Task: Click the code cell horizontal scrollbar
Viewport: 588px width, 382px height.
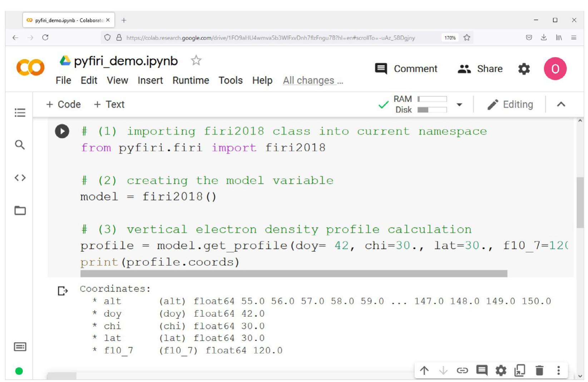Action: pyautogui.click(x=294, y=273)
